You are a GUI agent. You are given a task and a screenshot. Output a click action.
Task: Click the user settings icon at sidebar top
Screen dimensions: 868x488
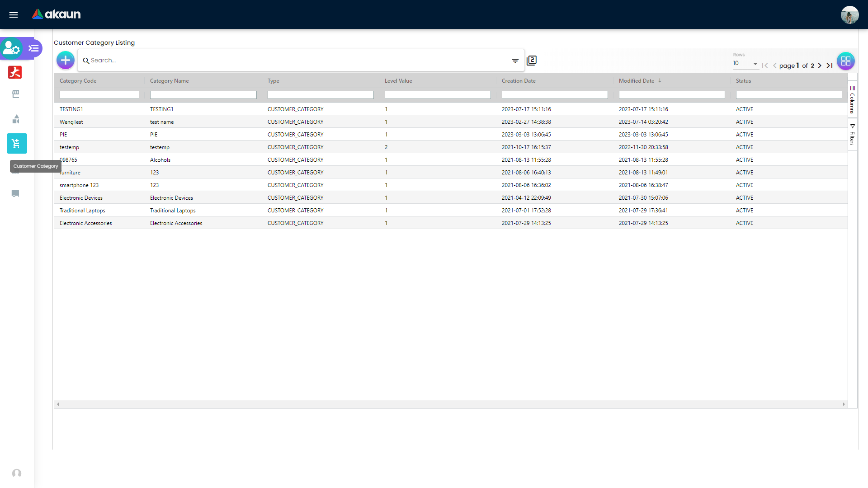[x=11, y=48]
